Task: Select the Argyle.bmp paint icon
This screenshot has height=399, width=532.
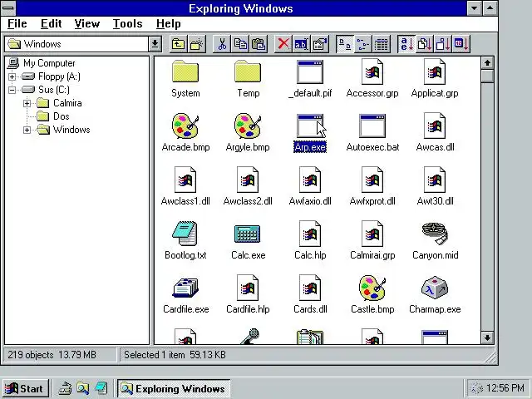Action: coord(248,126)
